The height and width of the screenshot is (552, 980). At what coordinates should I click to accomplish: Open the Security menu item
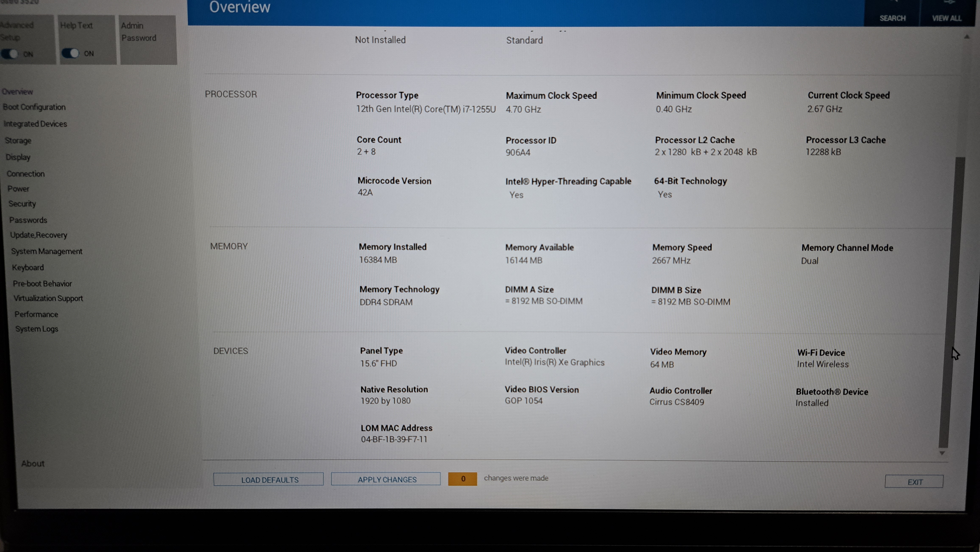22,204
